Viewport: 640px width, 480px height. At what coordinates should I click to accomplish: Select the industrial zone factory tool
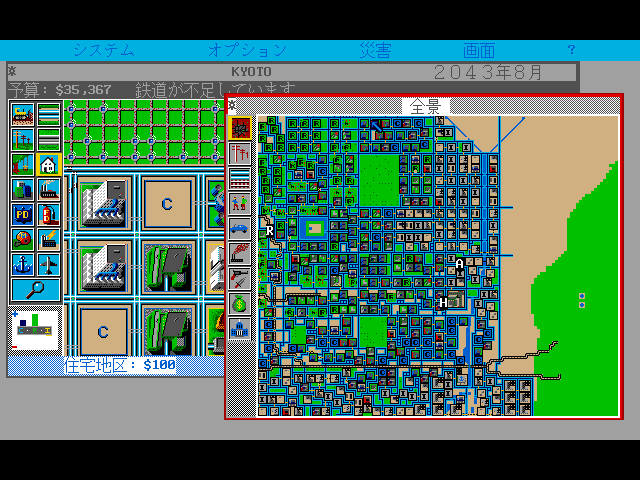pos(49,190)
